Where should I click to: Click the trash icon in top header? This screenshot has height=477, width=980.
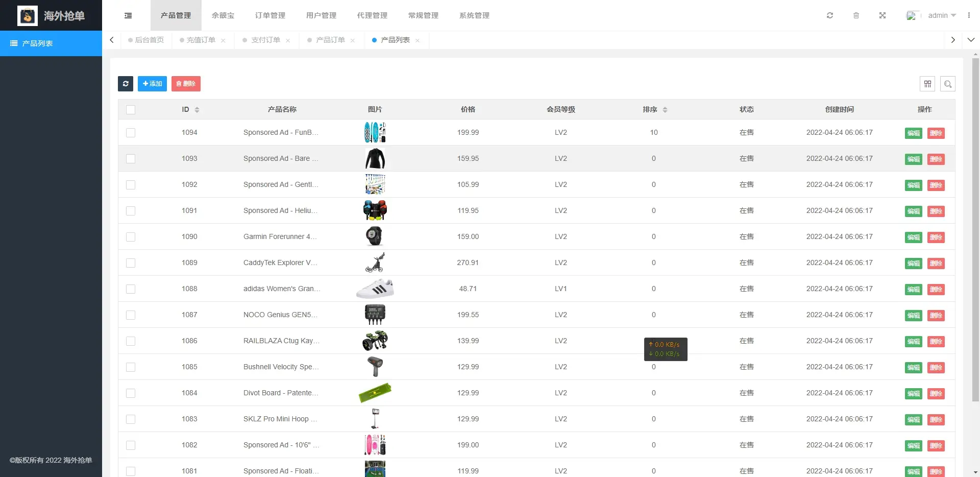click(x=856, y=15)
